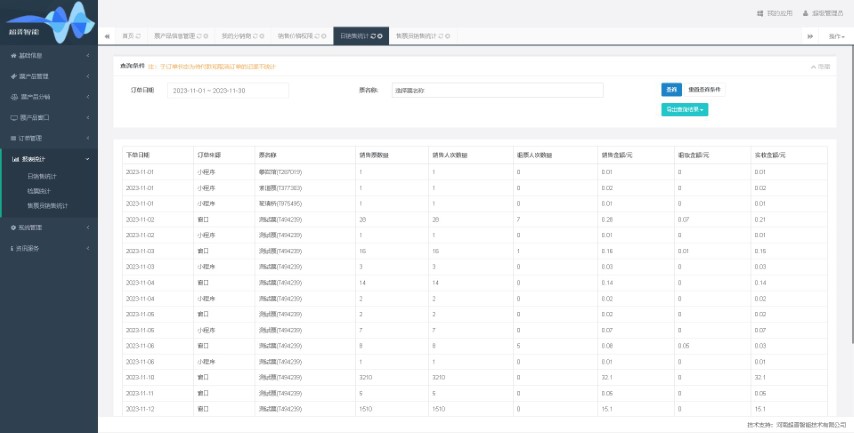This screenshot has width=854, height=433.
Task: Switch to the 我的分销商 tab
Action: 236,36
